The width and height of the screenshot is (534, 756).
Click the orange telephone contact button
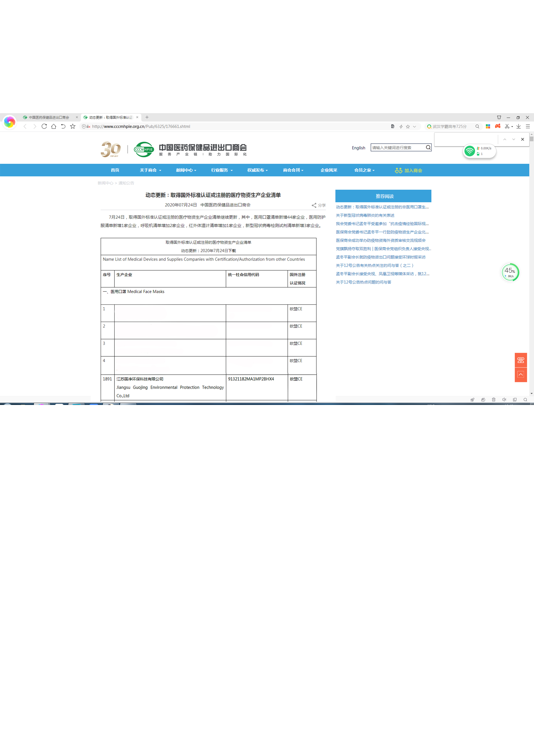[521, 360]
